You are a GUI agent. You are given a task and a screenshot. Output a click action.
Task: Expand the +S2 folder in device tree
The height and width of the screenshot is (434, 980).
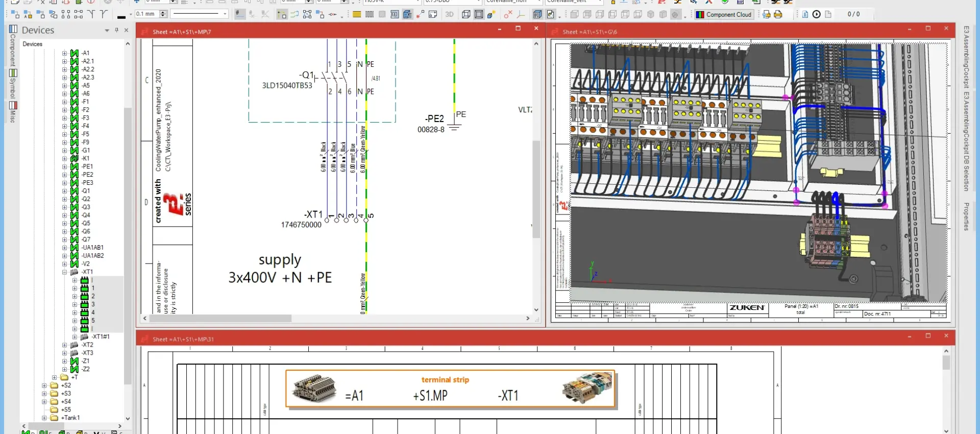44,385
